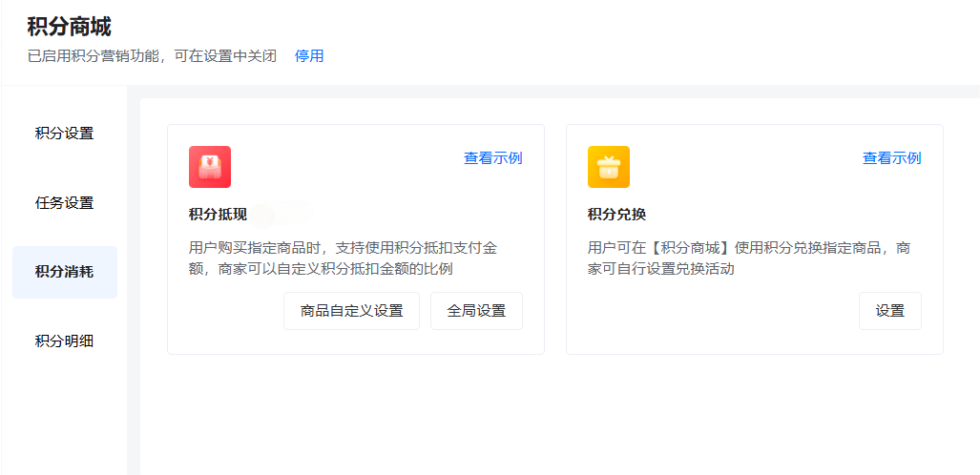Click the red 积分抵现 coupon icon
980x475 pixels.
[210, 167]
